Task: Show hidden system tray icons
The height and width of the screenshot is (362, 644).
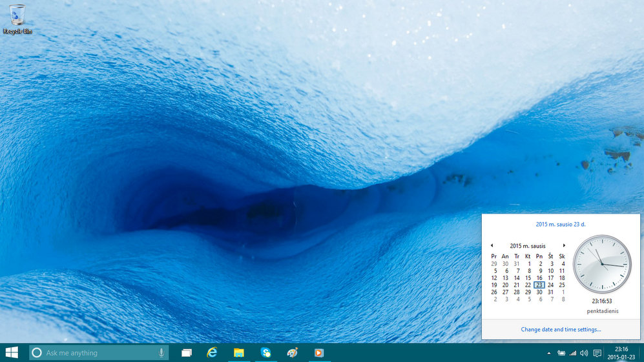Action: click(x=549, y=353)
